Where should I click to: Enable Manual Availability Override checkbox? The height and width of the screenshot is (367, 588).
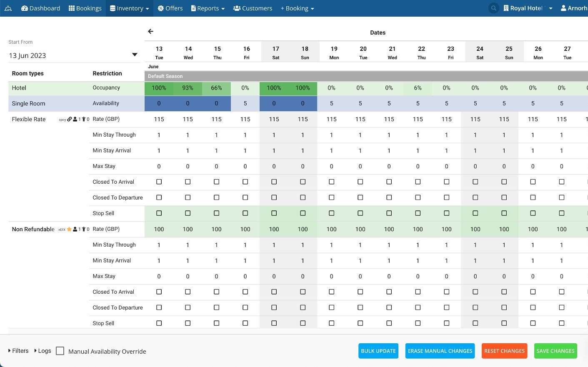point(60,351)
